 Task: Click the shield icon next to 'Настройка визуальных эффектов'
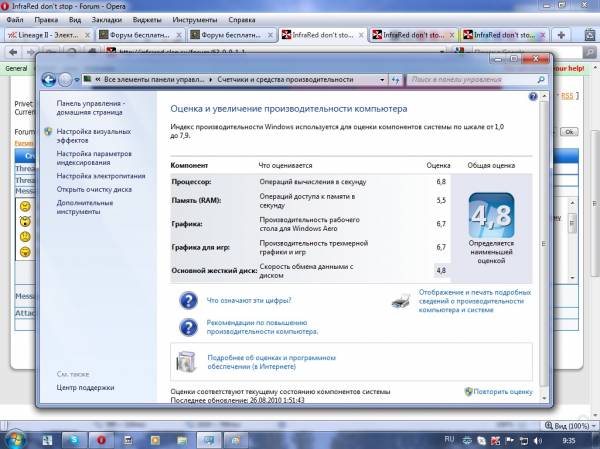pos(48,132)
